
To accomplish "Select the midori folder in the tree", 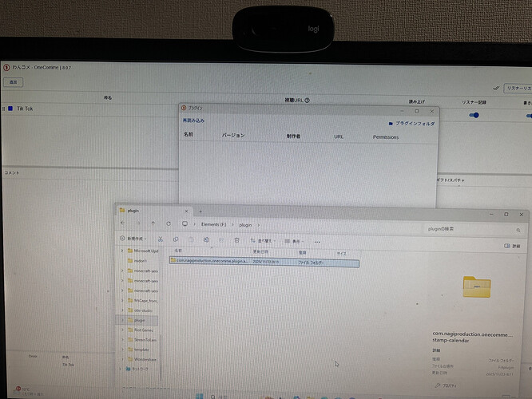I will click(x=137, y=261).
